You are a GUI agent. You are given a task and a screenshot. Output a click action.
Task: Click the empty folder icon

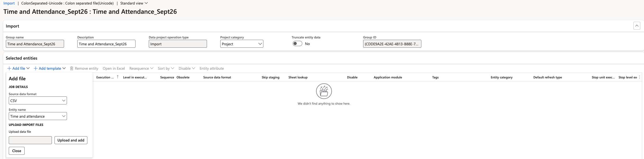pyautogui.click(x=324, y=91)
